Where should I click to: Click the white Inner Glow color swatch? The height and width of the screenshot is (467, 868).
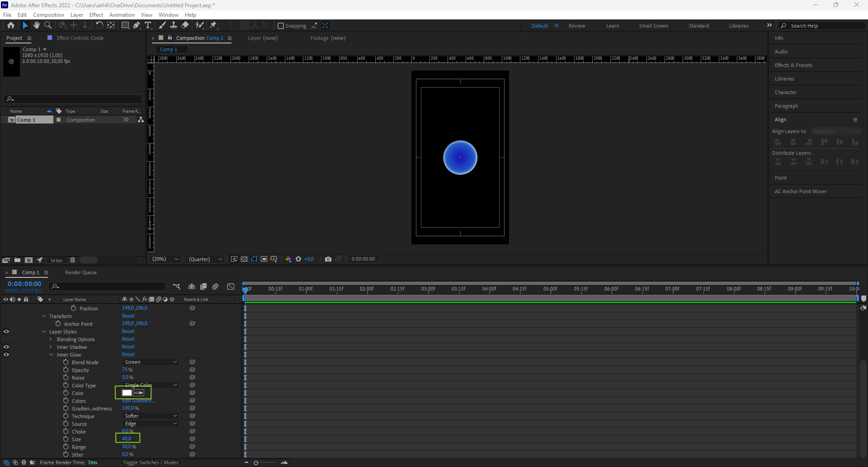point(127,393)
